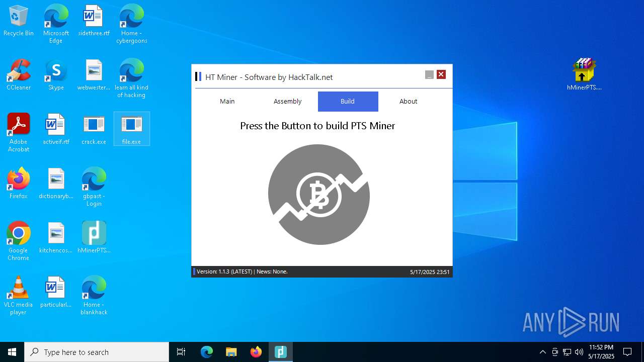Select kitchencos image file
This screenshot has height=362, width=644.
click(56, 238)
